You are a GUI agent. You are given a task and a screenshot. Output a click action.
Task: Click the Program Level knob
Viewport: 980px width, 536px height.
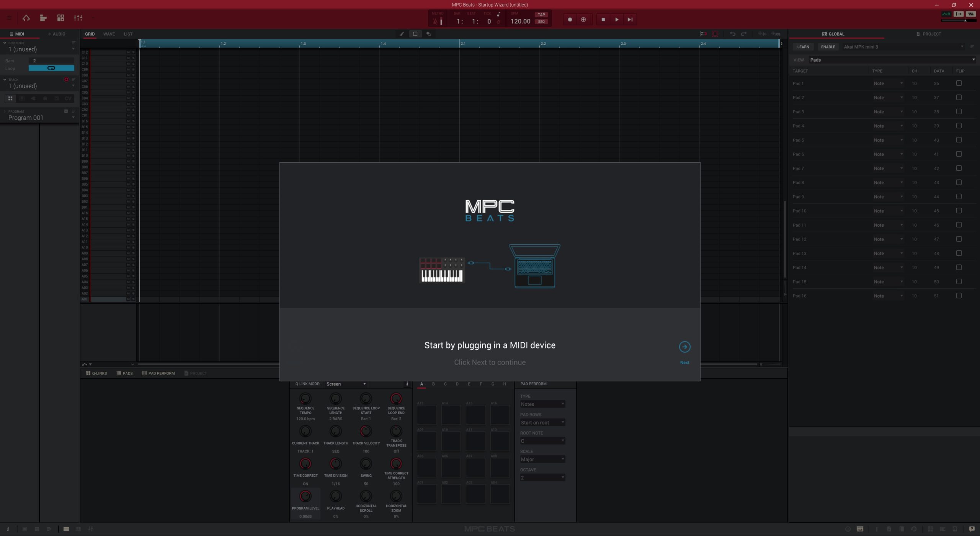click(x=305, y=497)
